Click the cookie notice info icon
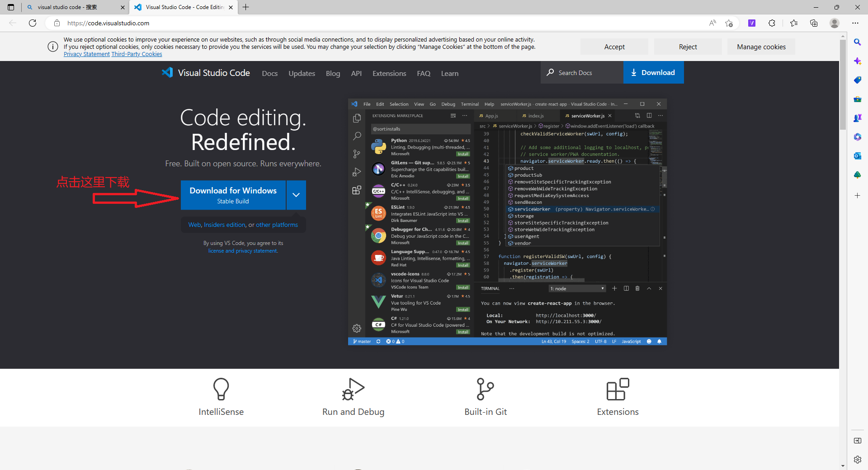The width and height of the screenshot is (868, 470). (53, 47)
